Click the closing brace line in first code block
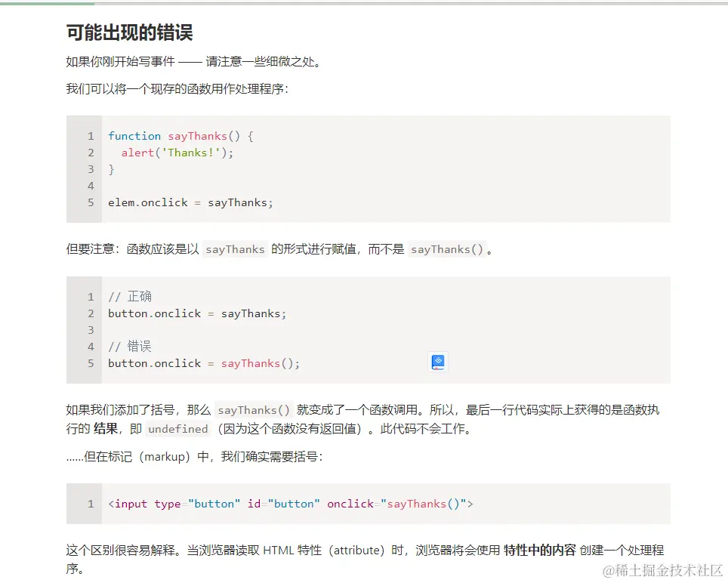The image size is (728, 583). click(x=111, y=169)
